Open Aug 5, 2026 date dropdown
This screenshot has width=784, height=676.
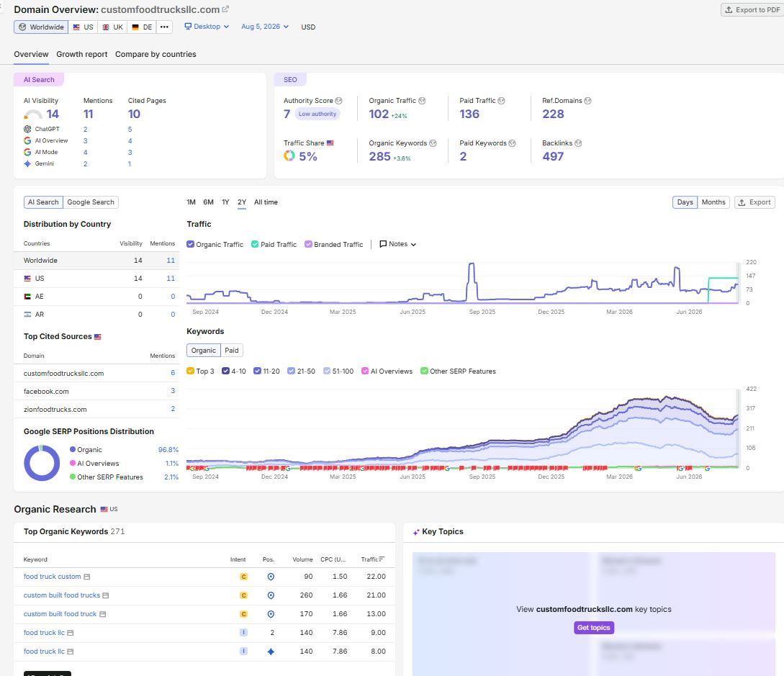click(x=265, y=27)
